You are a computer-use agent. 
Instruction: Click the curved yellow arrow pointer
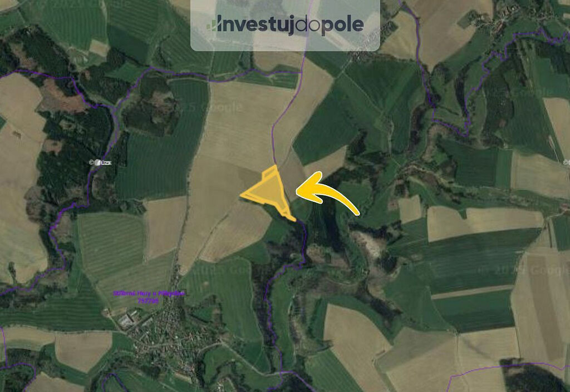[328, 193]
